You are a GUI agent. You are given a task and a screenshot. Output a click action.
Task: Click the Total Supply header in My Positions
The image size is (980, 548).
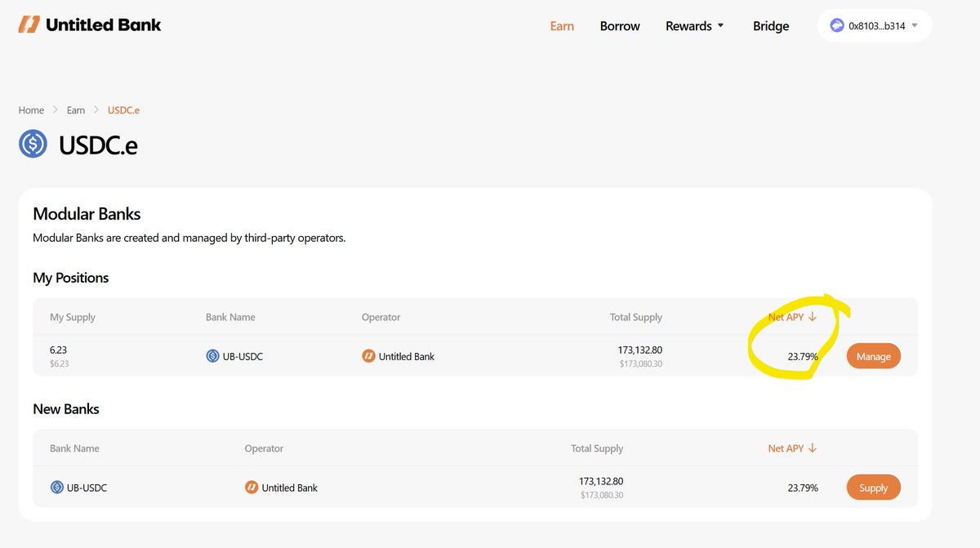click(x=636, y=317)
